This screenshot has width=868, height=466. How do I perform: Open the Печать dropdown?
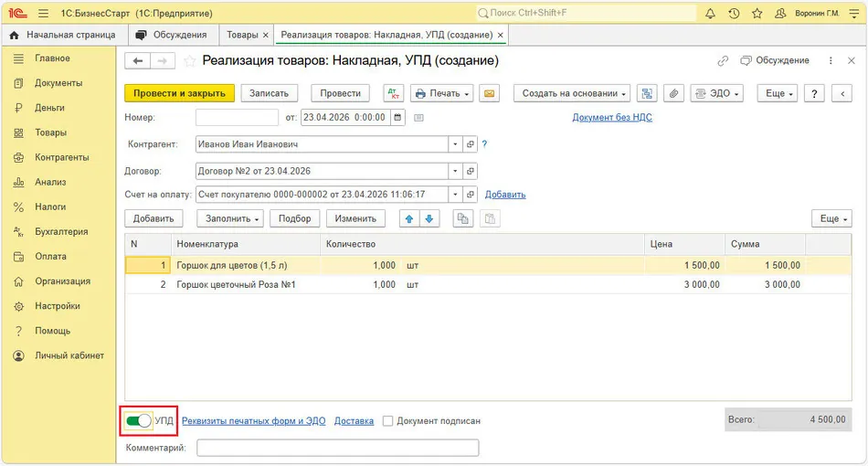(x=441, y=93)
